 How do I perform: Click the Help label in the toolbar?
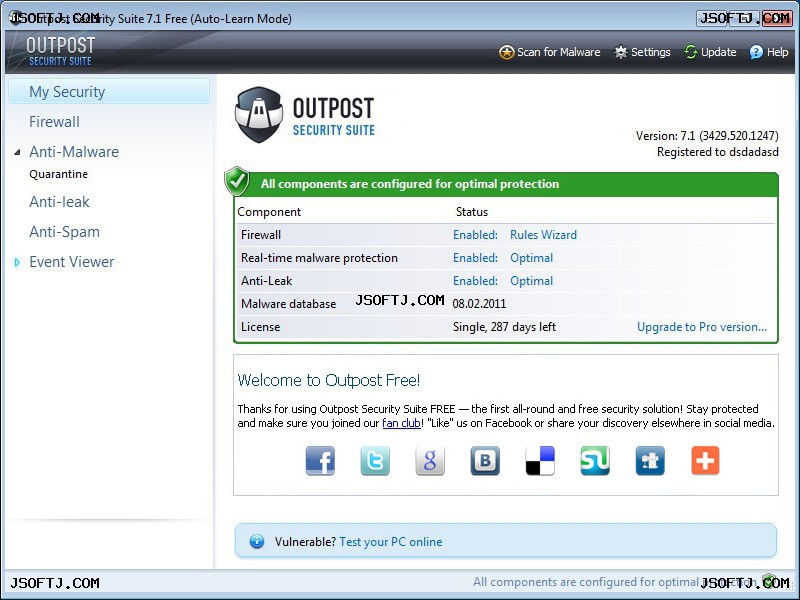click(x=778, y=52)
